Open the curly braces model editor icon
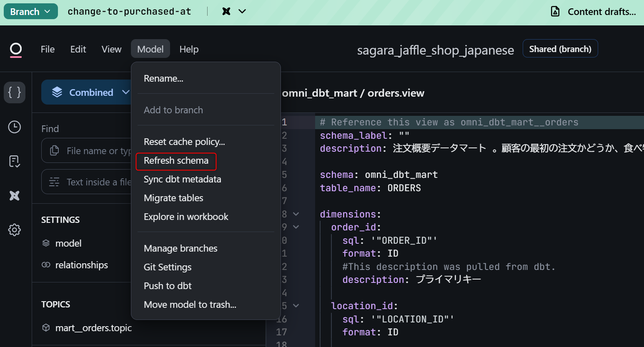Screen dimensions: 644x347 15,92
